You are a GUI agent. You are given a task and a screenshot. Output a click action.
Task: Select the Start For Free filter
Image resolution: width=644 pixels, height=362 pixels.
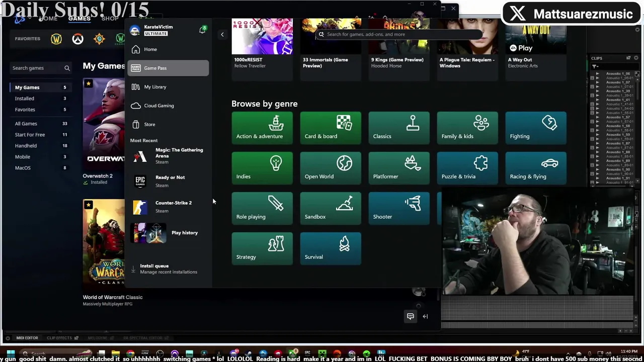(x=40, y=135)
